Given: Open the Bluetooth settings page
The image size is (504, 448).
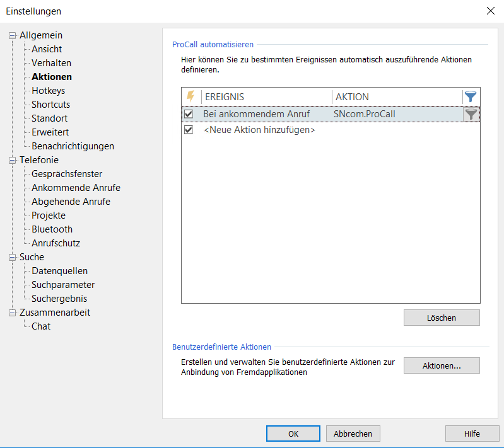Looking at the screenshot, I should click(x=52, y=229).
